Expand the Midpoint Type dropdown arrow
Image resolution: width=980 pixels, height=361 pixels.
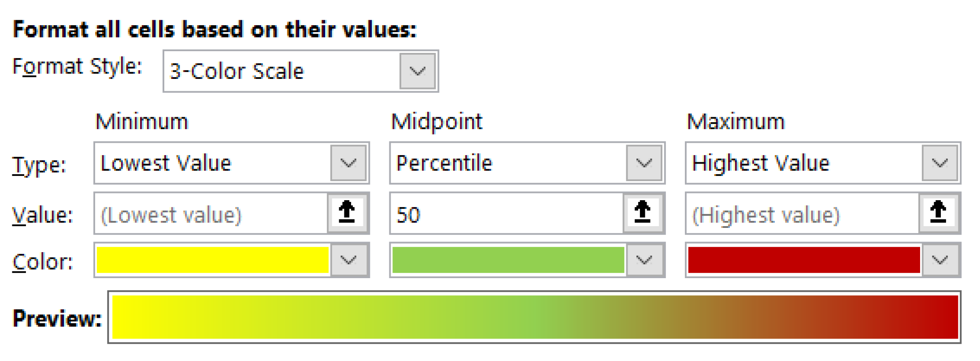click(x=644, y=164)
